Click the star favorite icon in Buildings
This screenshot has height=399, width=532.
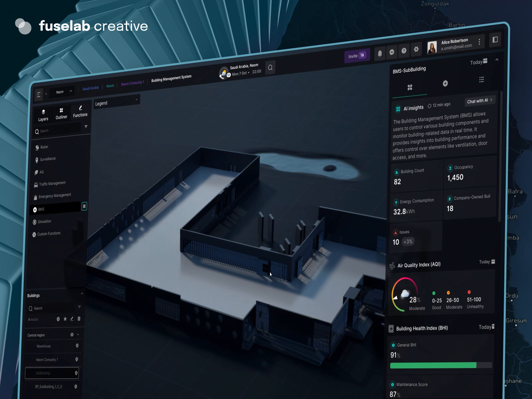click(x=65, y=319)
